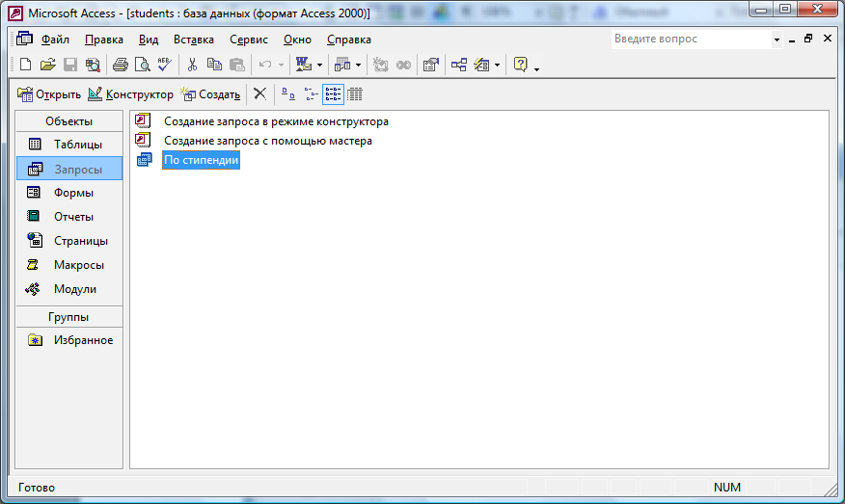Click the Save diskette icon
845x504 pixels.
point(70,66)
